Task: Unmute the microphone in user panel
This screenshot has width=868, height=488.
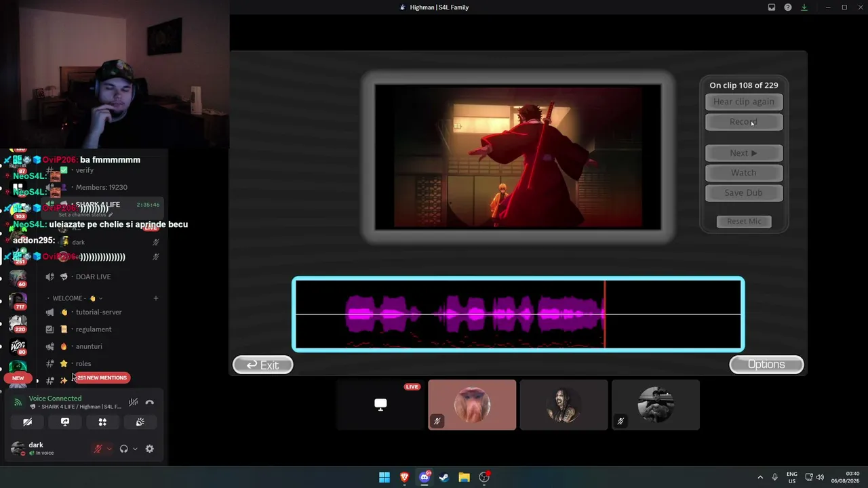Action: [98, 449]
